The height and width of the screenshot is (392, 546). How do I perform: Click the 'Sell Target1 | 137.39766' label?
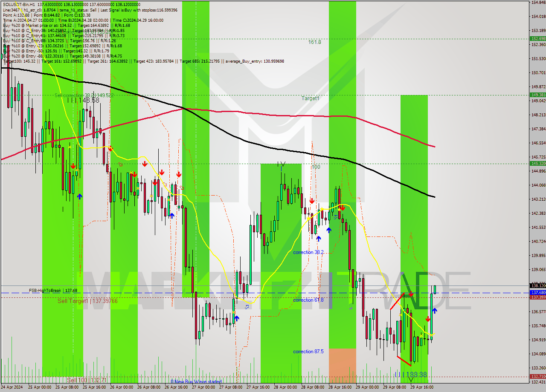[87, 301]
